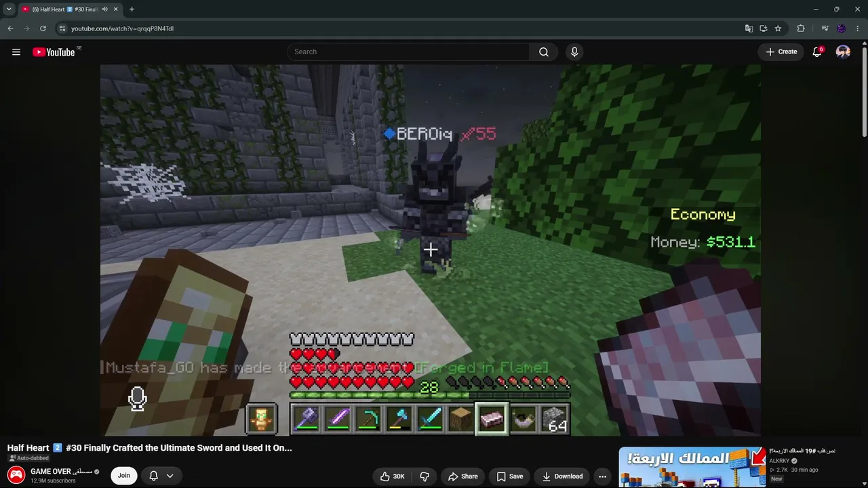Start voice search with the microphone
The width and height of the screenshot is (868, 488).
click(x=574, y=52)
